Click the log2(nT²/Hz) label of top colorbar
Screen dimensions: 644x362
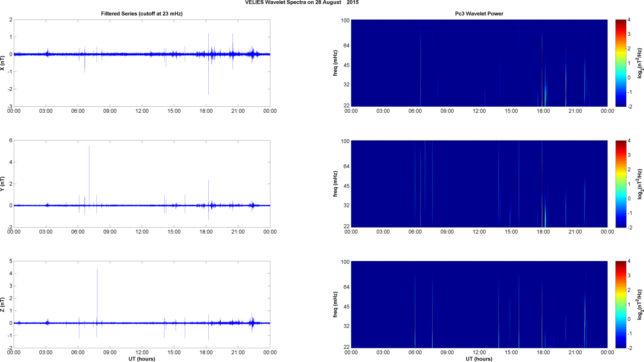(640, 63)
